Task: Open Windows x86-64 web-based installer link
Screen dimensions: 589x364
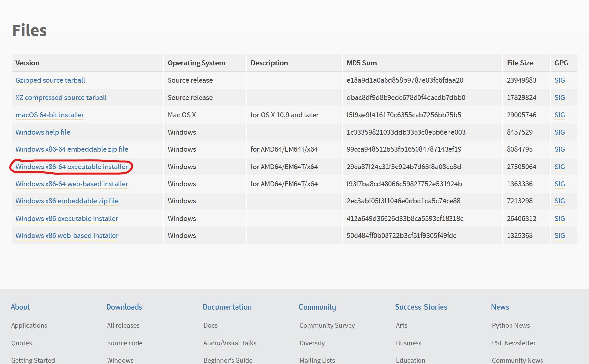Action: (72, 184)
